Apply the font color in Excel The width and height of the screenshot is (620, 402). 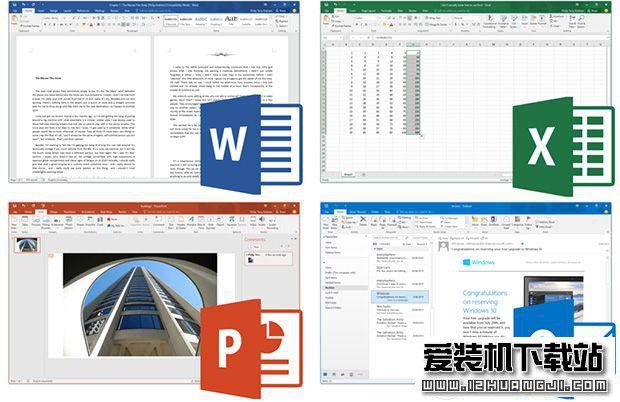391,25
